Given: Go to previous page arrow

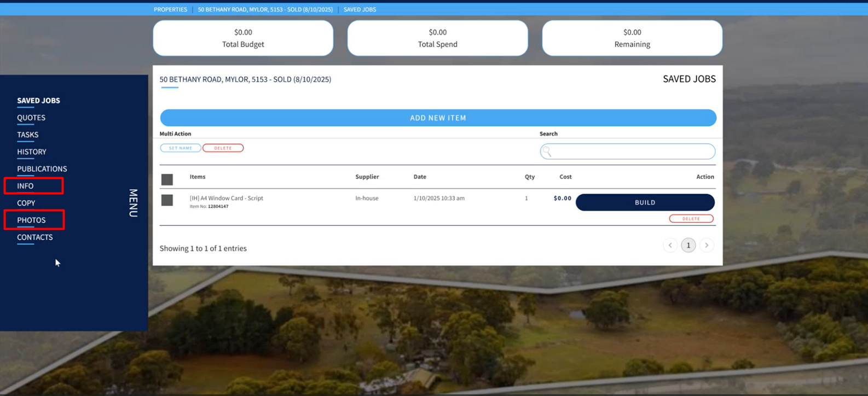Looking at the screenshot, I should (x=670, y=245).
